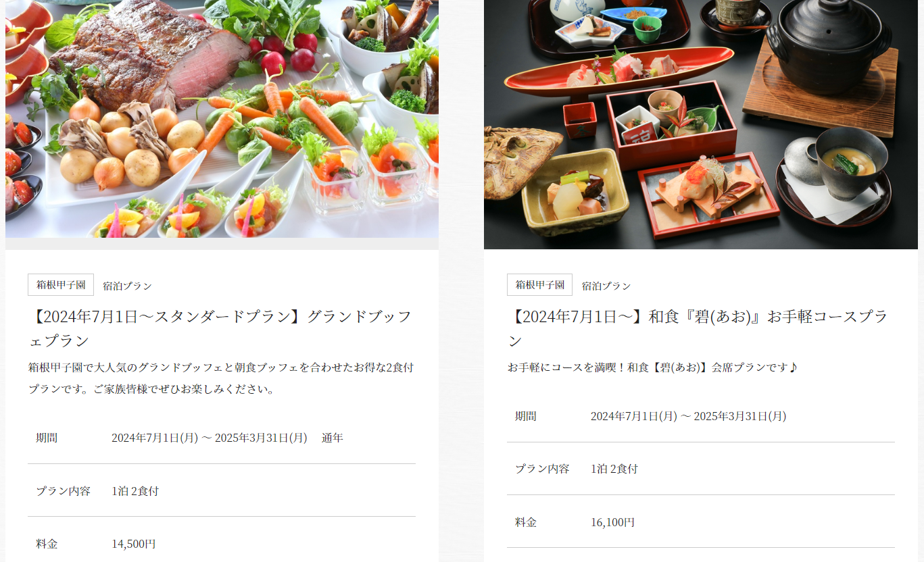Image resolution: width=924 pixels, height=562 pixels.
Task: Click the right plan's 期間 date range
Action: (x=688, y=416)
